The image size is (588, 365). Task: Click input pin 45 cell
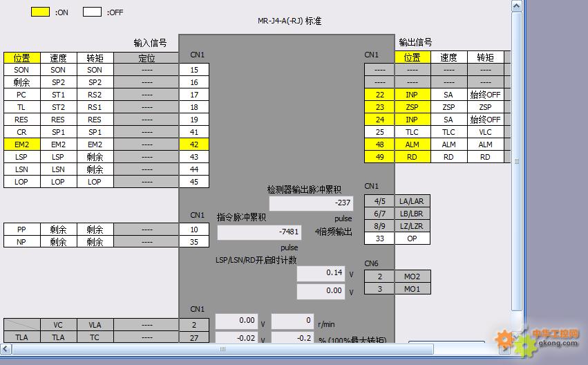click(194, 182)
